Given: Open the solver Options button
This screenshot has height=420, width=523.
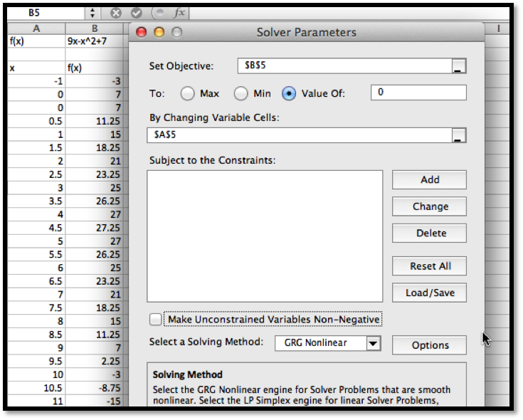Looking at the screenshot, I should click(429, 345).
